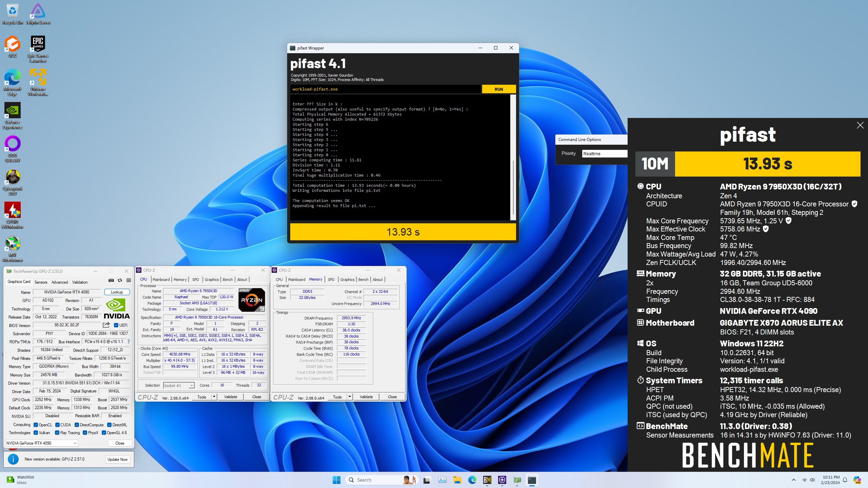Toggle the DirectCompute checkbox

click(77, 425)
